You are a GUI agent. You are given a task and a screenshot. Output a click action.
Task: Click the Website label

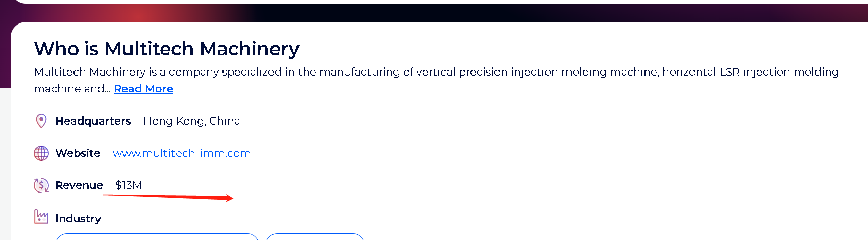(x=78, y=153)
